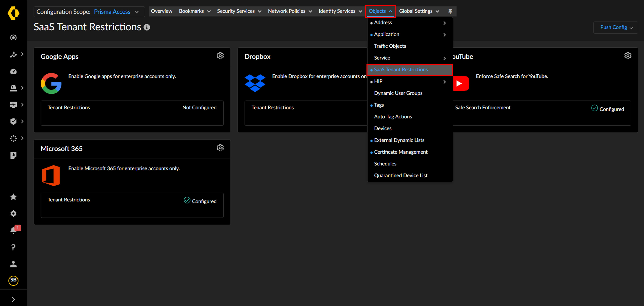Select Tags menu item
The image size is (644, 306).
410,105
